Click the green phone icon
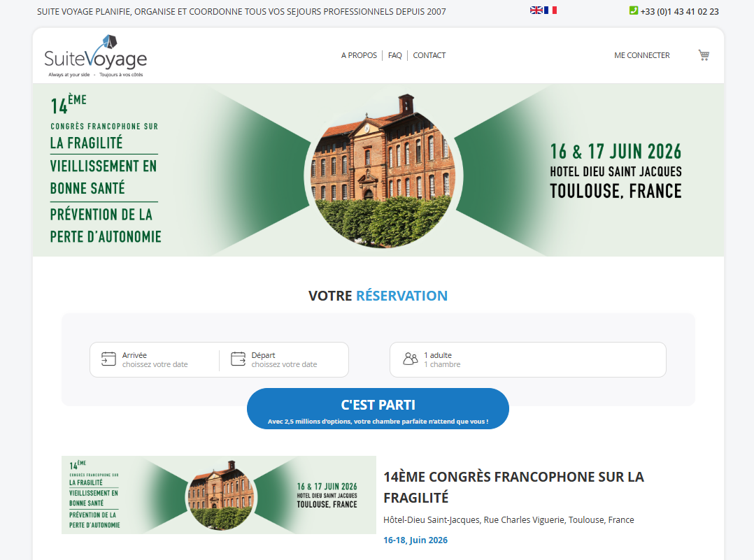Image resolution: width=754 pixels, height=560 pixels. click(x=634, y=10)
